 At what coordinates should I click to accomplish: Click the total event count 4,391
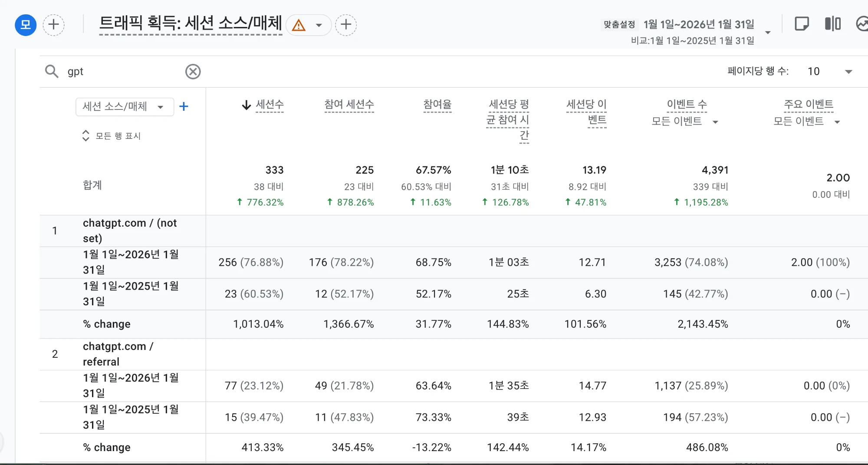[715, 170]
